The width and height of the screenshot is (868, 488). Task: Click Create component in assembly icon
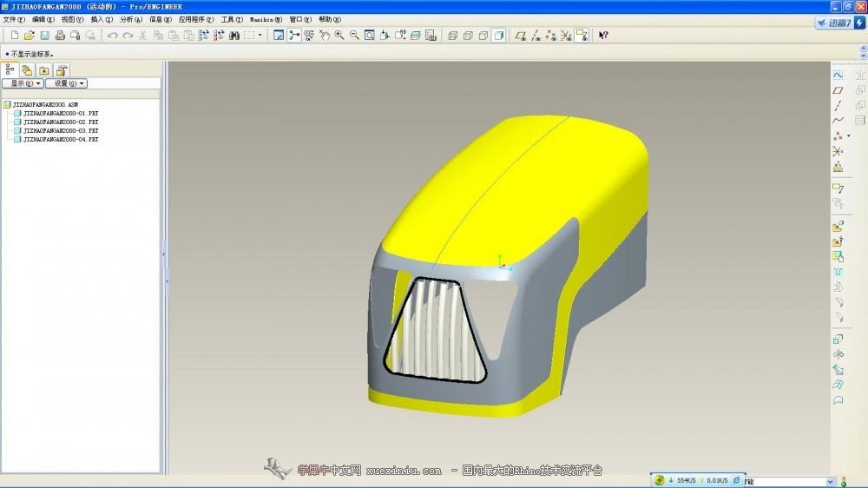838,241
